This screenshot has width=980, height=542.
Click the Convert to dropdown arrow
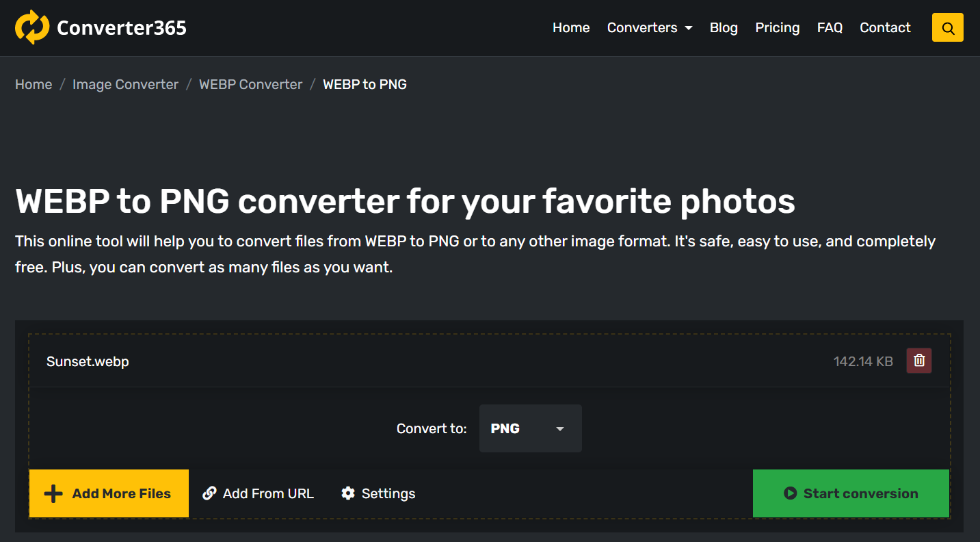pos(560,429)
